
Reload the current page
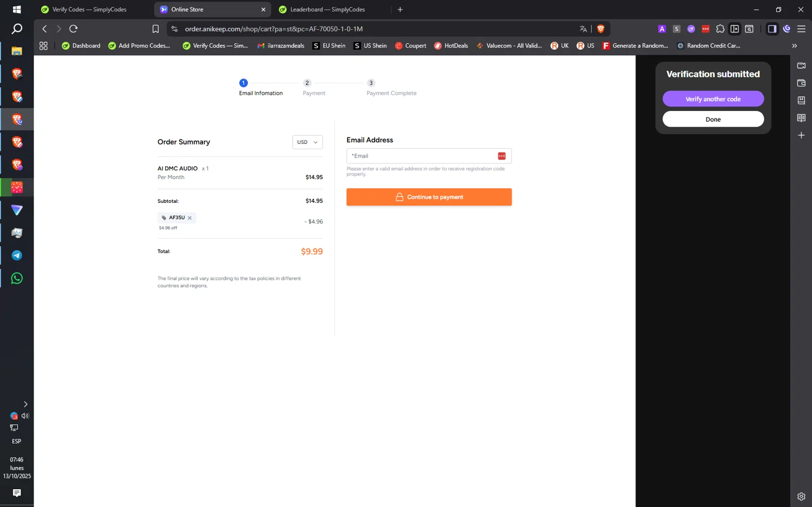coord(74,29)
